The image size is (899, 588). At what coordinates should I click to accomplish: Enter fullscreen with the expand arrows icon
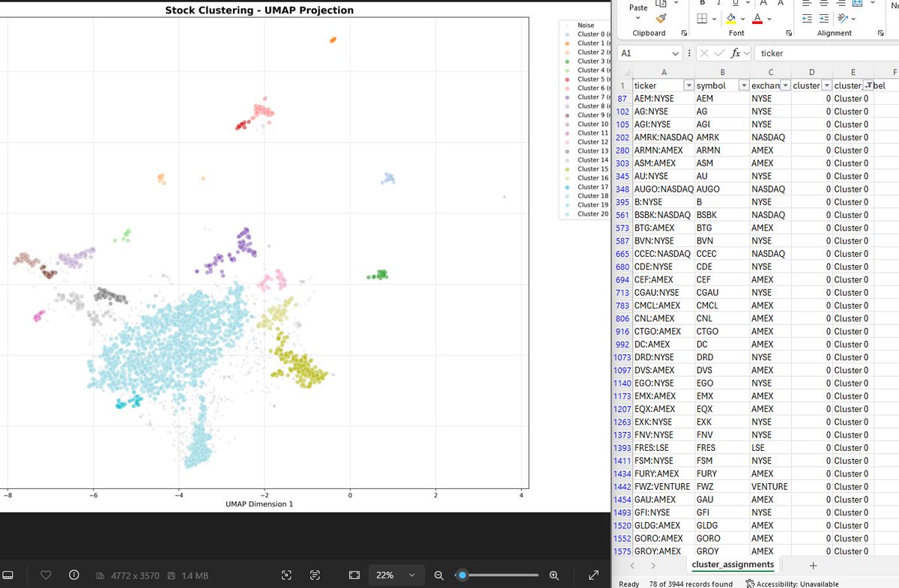593,575
